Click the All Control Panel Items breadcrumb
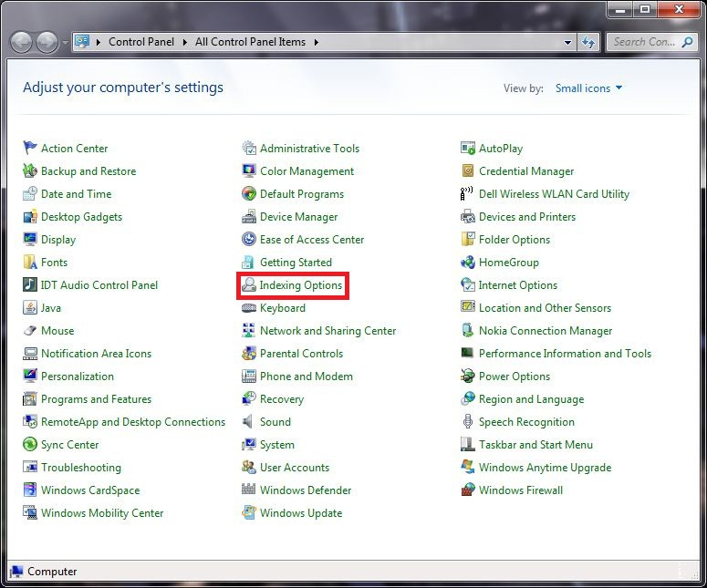 point(250,42)
